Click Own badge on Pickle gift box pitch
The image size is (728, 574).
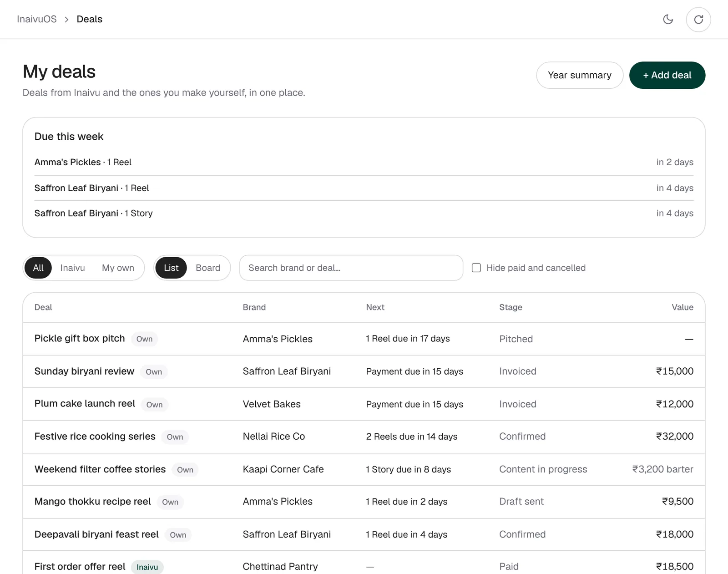pos(144,339)
